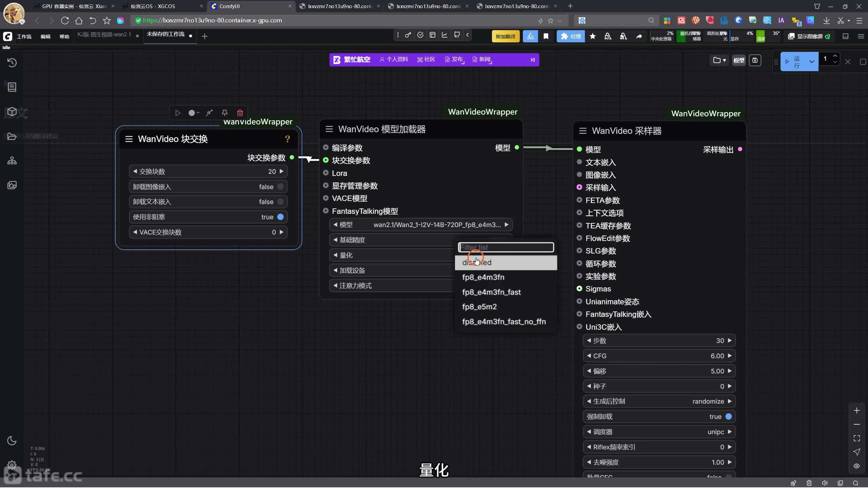
Task: Toggle 使用非阻塞 true switch
Action: 280,217
